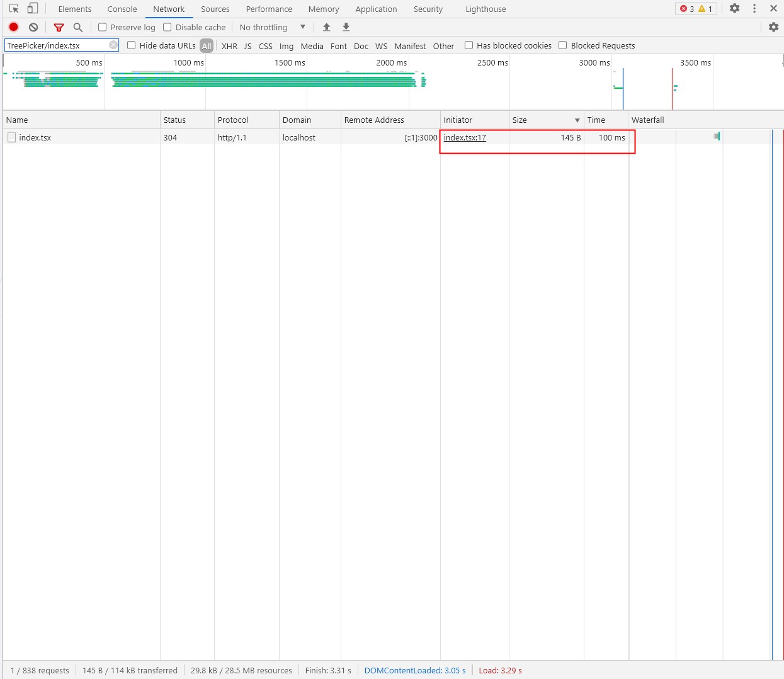This screenshot has height=679, width=784.
Task: Check Hide data URLs option
Action: point(132,45)
